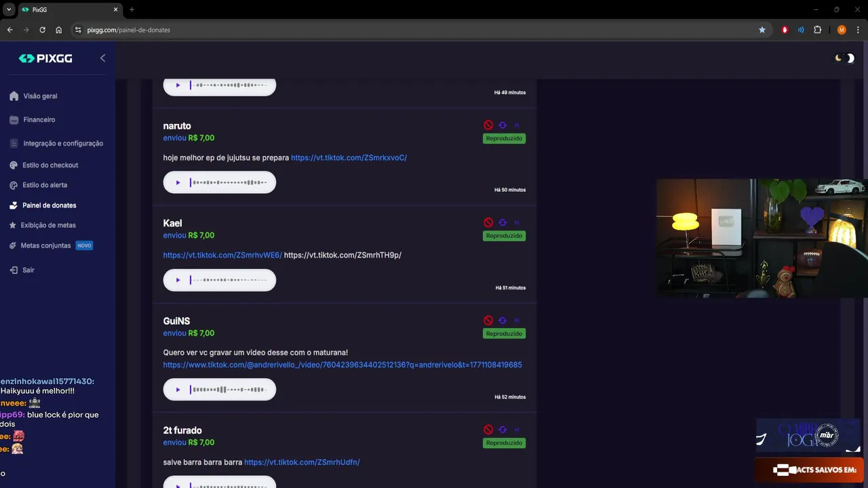Go to the browser home page
This screenshot has height=488, width=868.
coord(59,30)
